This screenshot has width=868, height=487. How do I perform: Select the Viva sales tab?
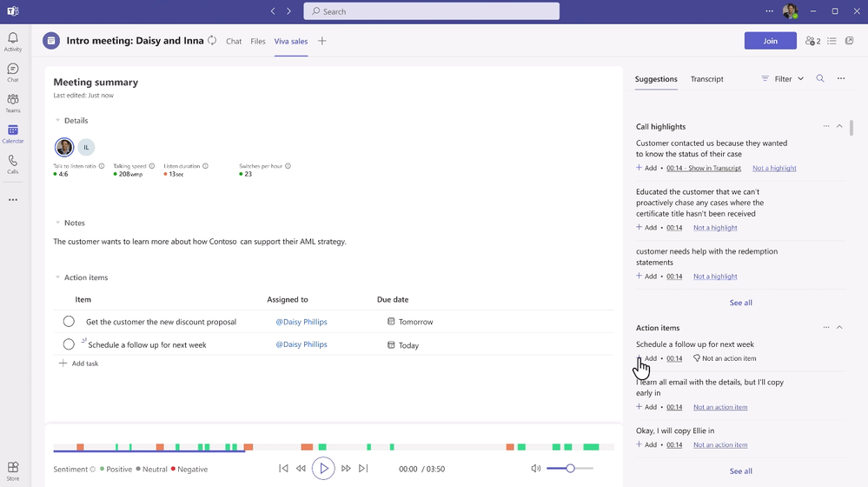pyautogui.click(x=290, y=41)
